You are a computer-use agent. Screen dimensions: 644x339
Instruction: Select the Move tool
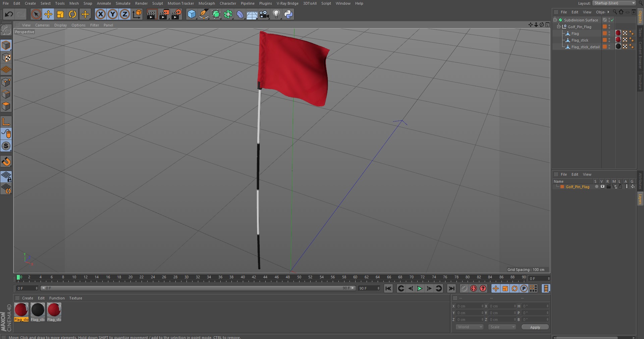48,14
